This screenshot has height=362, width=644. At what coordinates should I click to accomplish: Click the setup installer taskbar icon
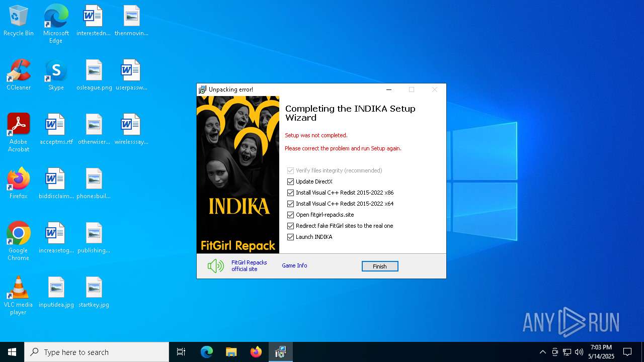click(x=281, y=352)
